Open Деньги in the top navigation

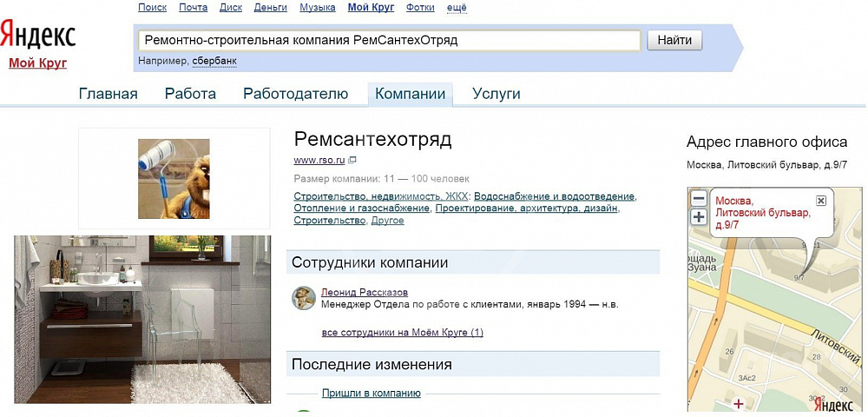pyautogui.click(x=270, y=7)
